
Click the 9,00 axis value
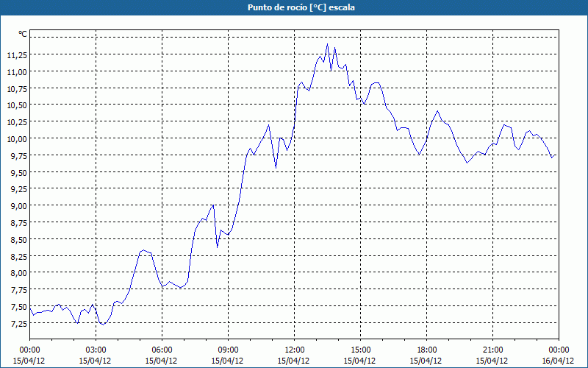pyautogui.click(x=18, y=206)
